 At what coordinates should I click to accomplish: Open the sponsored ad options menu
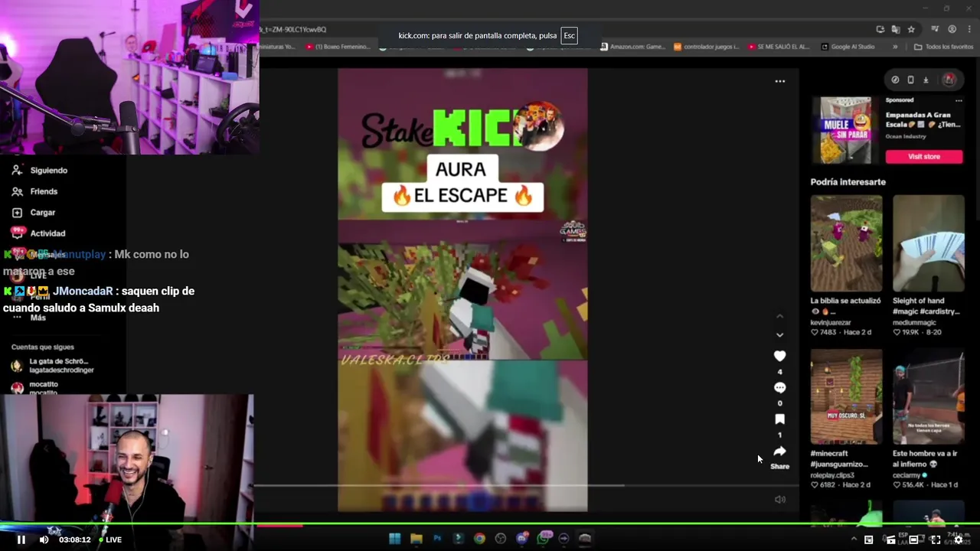pyautogui.click(x=958, y=100)
